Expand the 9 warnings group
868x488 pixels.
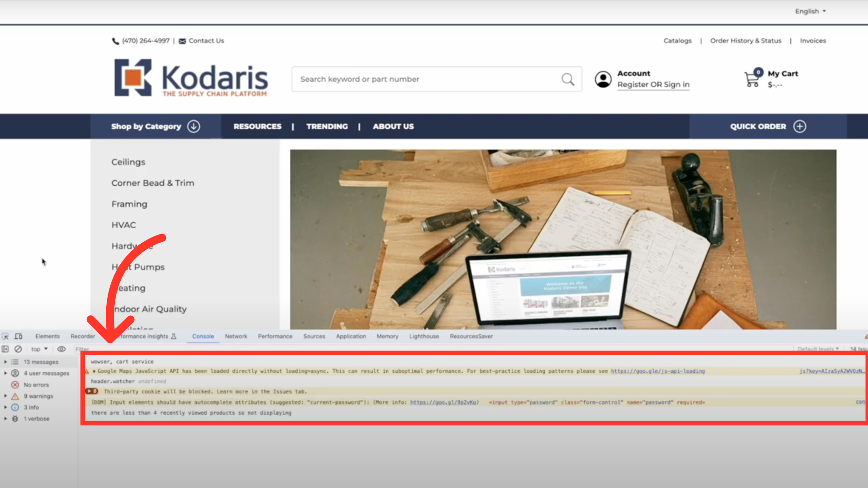point(5,396)
